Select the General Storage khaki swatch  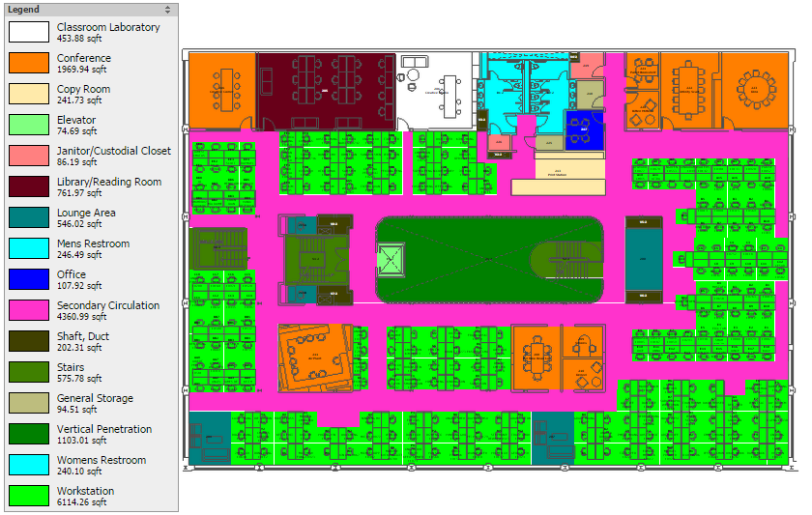pos(29,403)
